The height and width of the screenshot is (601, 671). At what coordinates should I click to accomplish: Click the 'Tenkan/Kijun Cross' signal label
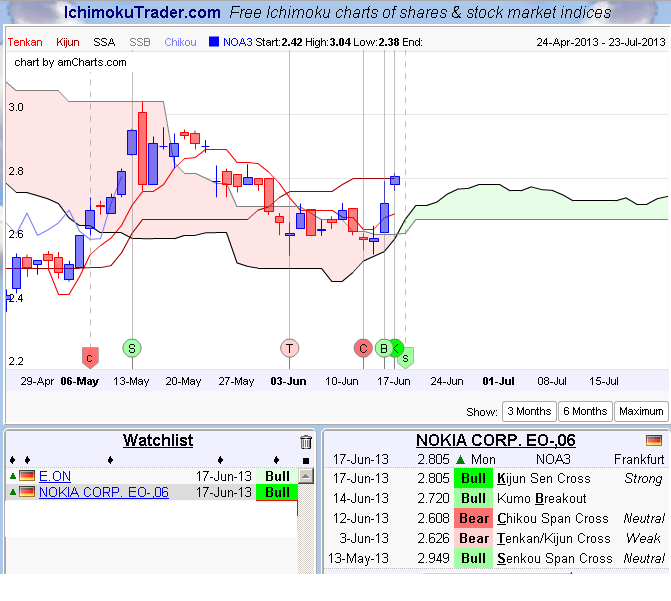click(553, 539)
